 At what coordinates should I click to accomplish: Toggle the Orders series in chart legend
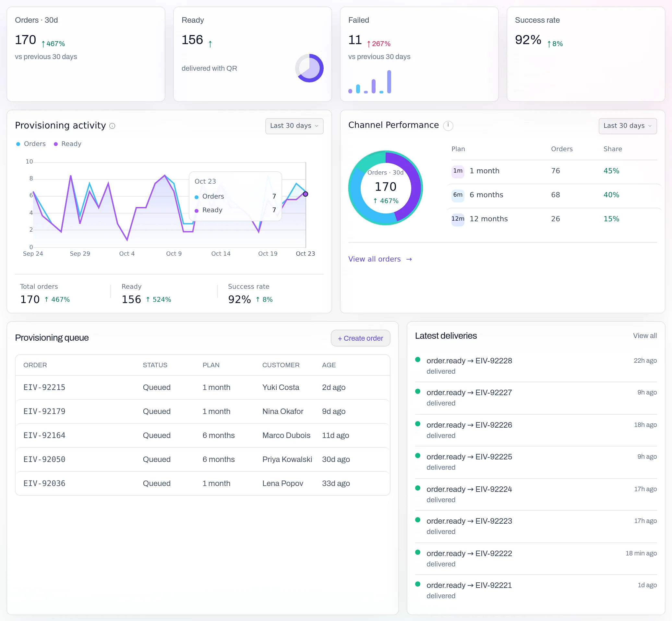point(31,144)
